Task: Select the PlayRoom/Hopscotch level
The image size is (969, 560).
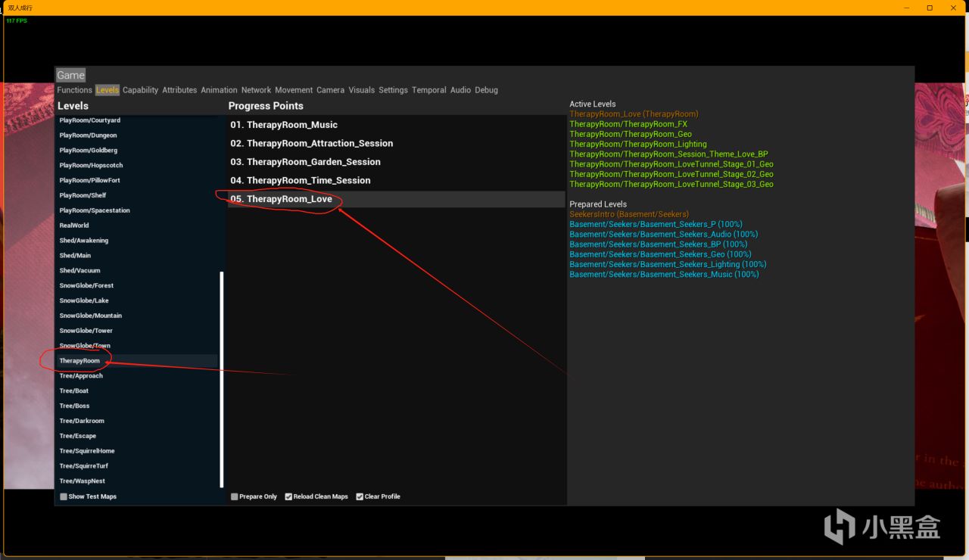Action: click(138, 165)
